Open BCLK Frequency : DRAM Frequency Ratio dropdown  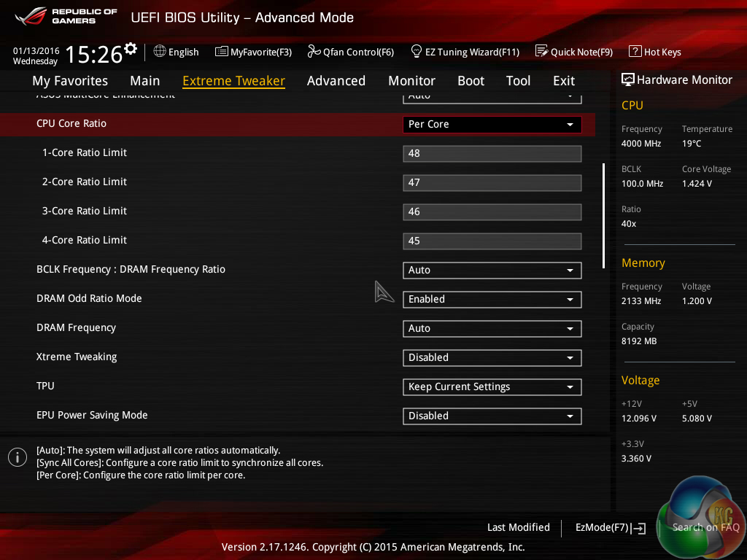coord(492,270)
